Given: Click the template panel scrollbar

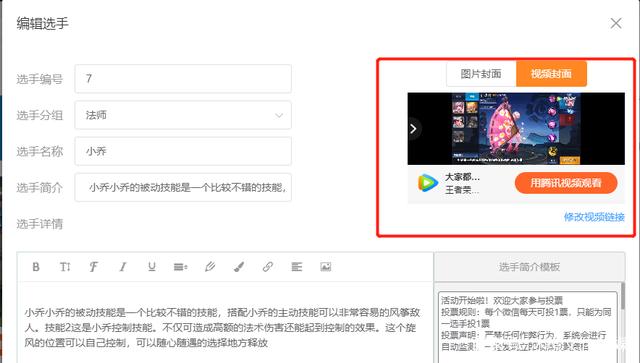Looking at the screenshot, I should click(x=622, y=296).
